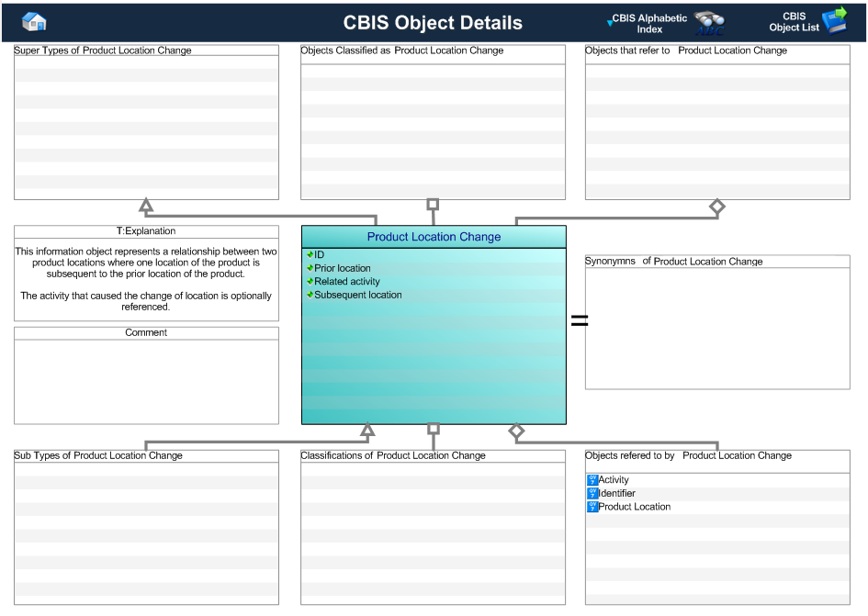Click the icon next to Identifier
The width and height of the screenshot is (868, 616).
pyautogui.click(x=592, y=493)
